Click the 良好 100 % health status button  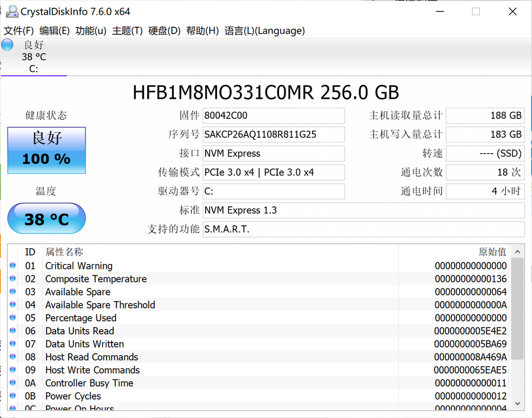click(47, 150)
